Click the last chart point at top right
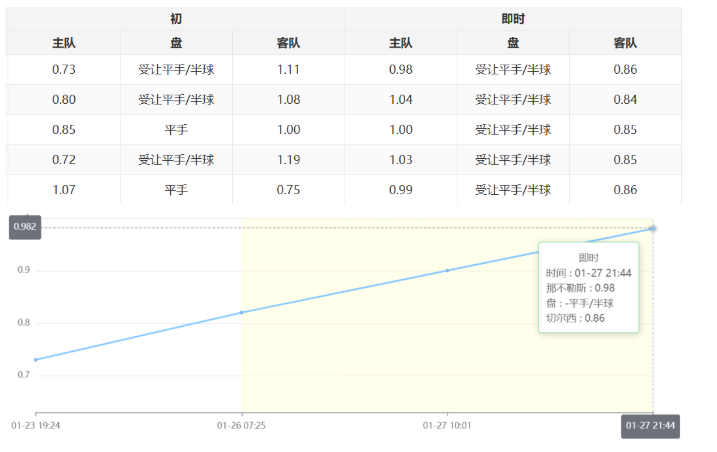The height and width of the screenshot is (452, 717). point(653,228)
